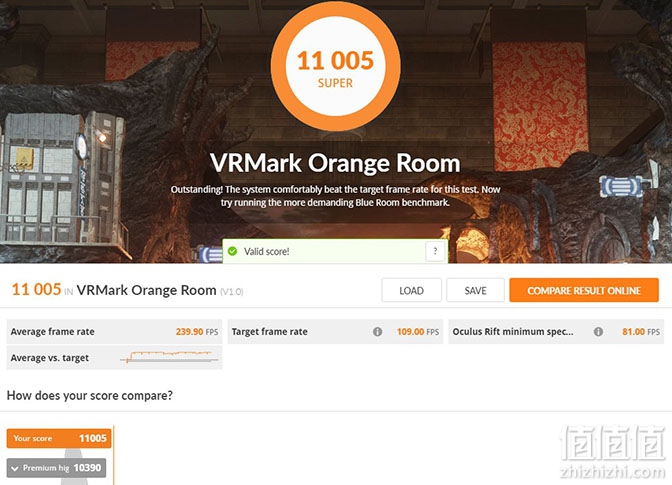Click the green valid score checkmark
672x485 pixels.
tap(232, 251)
